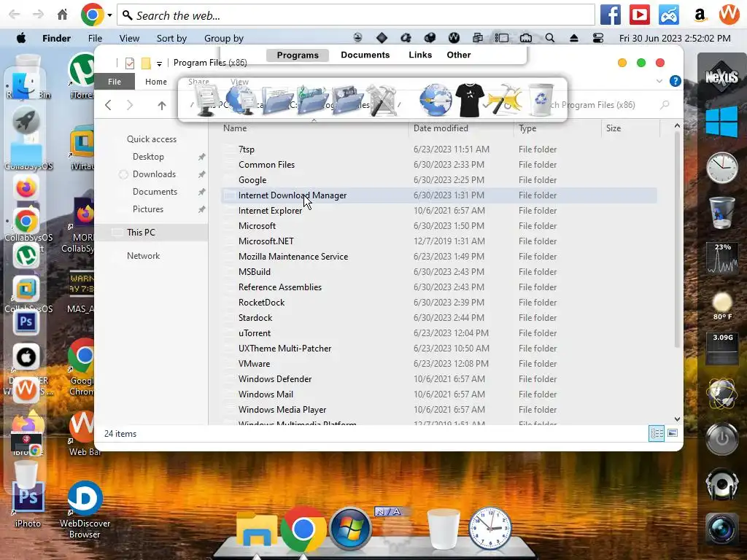Select Windows Media Player folder

pyautogui.click(x=282, y=410)
